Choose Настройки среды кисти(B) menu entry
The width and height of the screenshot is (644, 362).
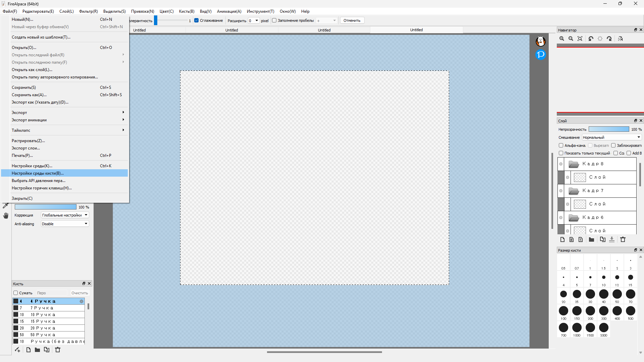click(65, 173)
